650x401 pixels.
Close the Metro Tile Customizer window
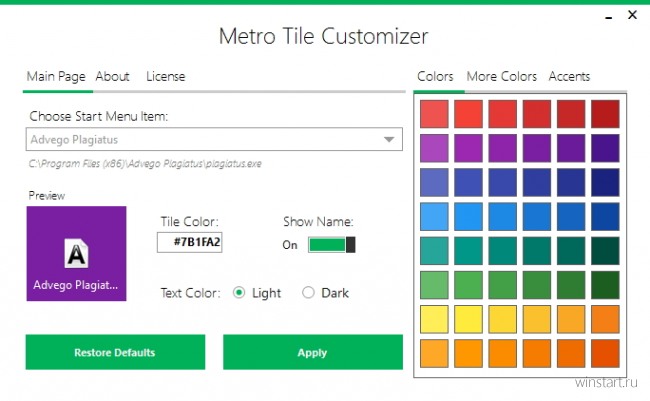(x=632, y=16)
